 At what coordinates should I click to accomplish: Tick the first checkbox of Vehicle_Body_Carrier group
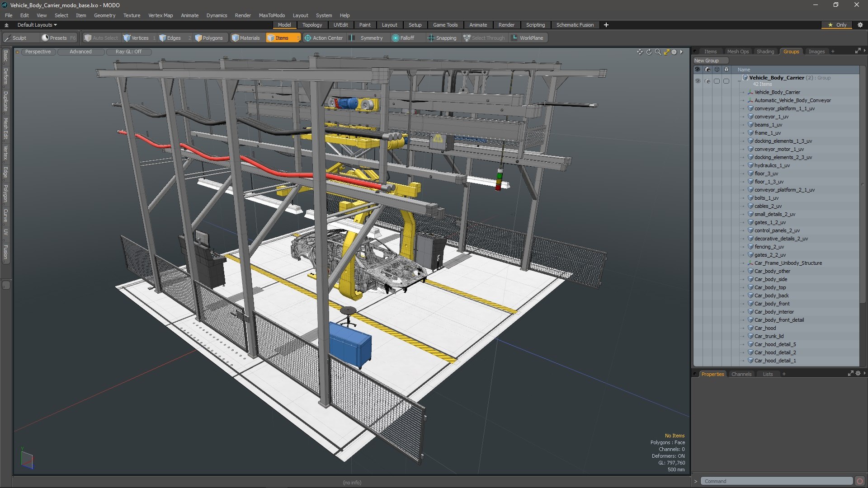point(717,81)
